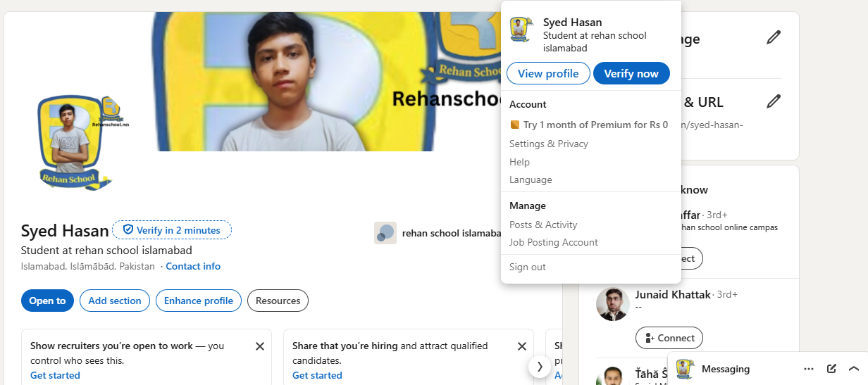Image resolution: width=868 pixels, height=385 pixels.
Task: Sign out of the account
Action: pyautogui.click(x=528, y=267)
